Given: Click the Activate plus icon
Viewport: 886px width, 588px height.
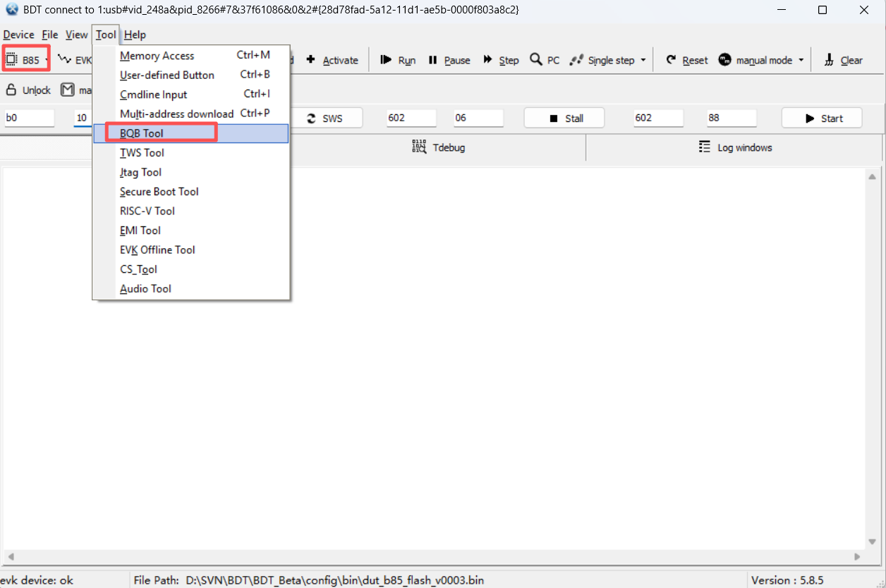Looking at the screenshot, I should point(310,60).
